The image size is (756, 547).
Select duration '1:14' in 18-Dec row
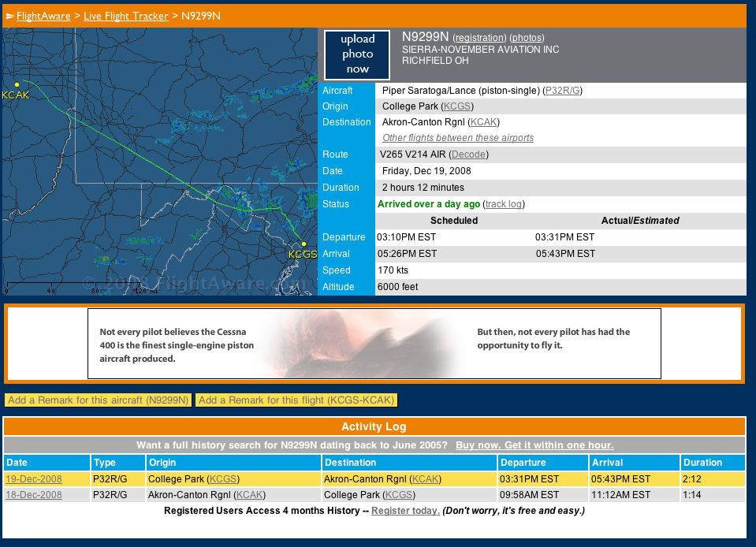(x=692, y=495)
